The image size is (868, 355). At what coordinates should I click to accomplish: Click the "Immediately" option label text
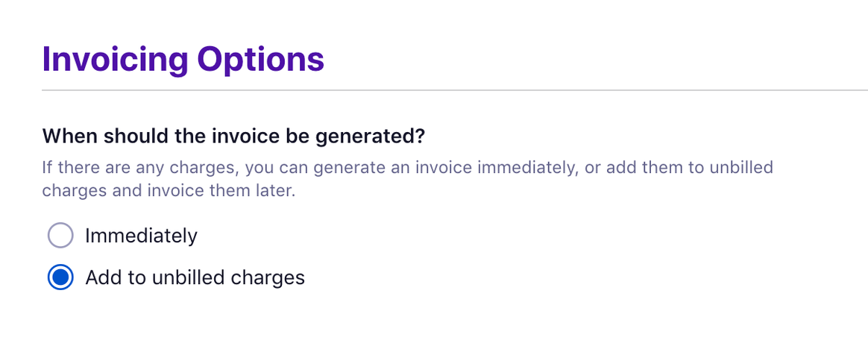pyautogui.click(x=141, y=236)
